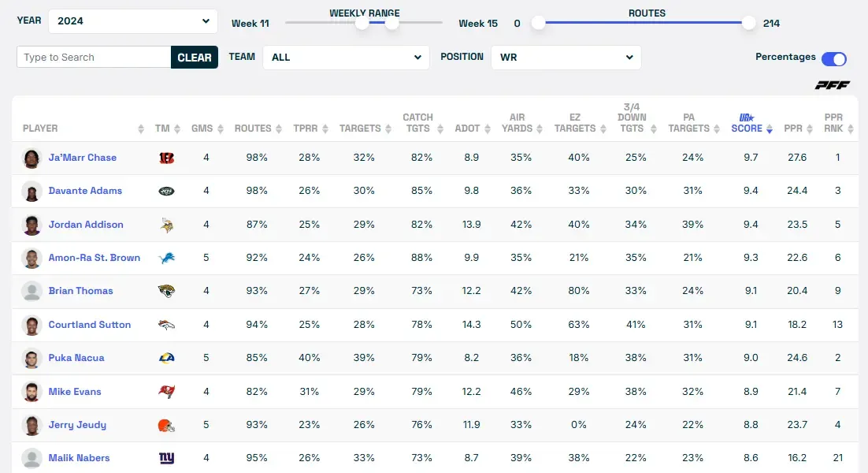Expand the Team ALL dropdown
Viewport: 868px width, 473px height.
click(346, 58)
